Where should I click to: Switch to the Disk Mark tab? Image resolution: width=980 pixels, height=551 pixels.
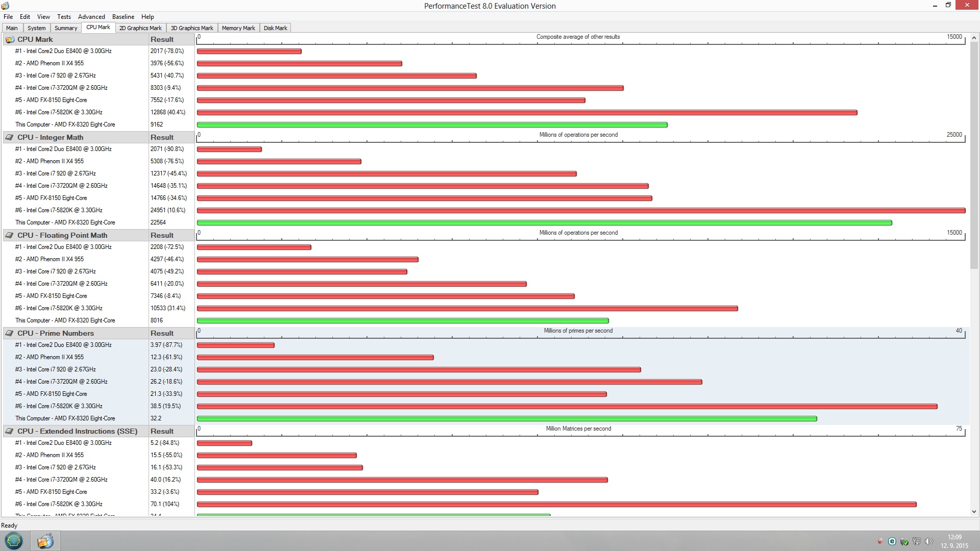tap(275, 28)
